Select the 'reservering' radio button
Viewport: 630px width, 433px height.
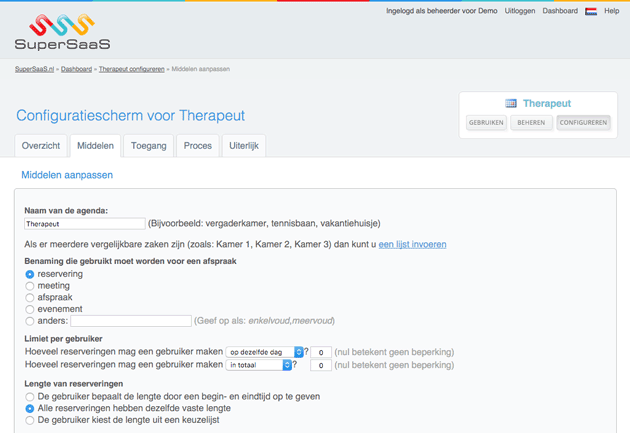click(x=30, y=274)
